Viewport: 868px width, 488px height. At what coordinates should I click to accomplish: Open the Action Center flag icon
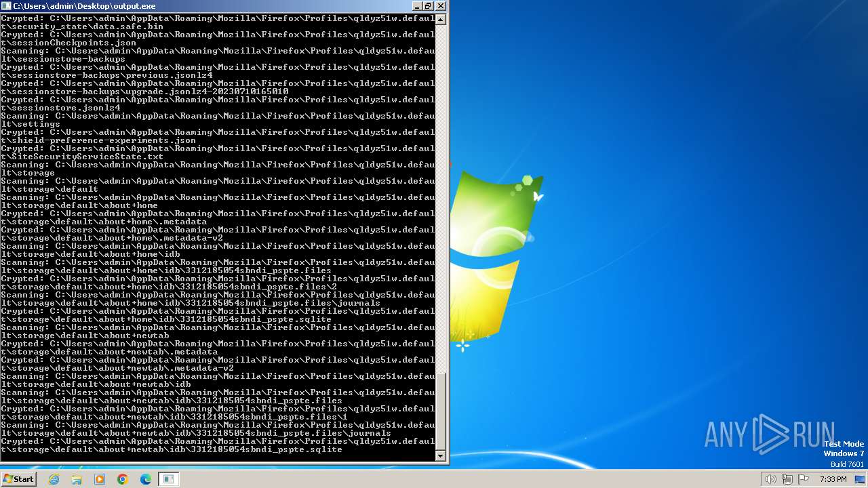[x=804, y=479]
